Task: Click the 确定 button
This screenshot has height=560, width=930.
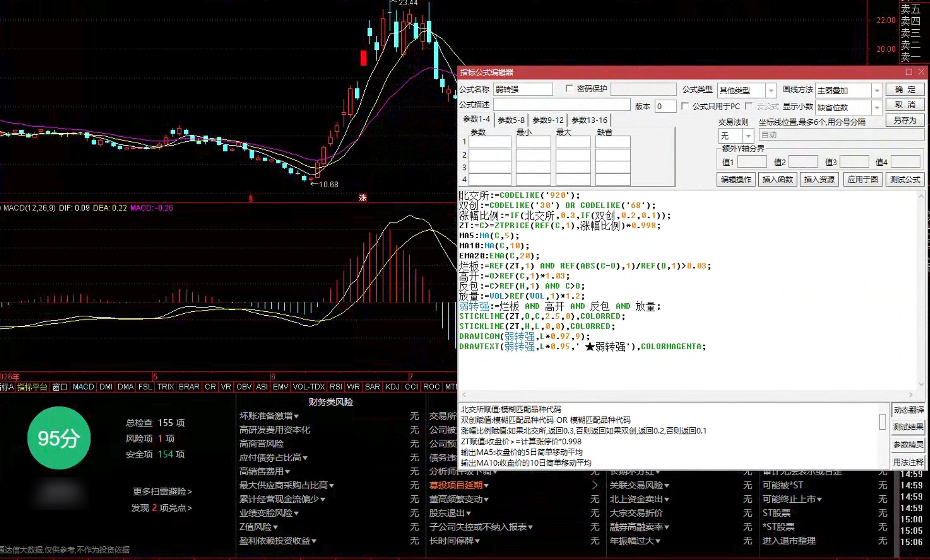Action: 905,89
